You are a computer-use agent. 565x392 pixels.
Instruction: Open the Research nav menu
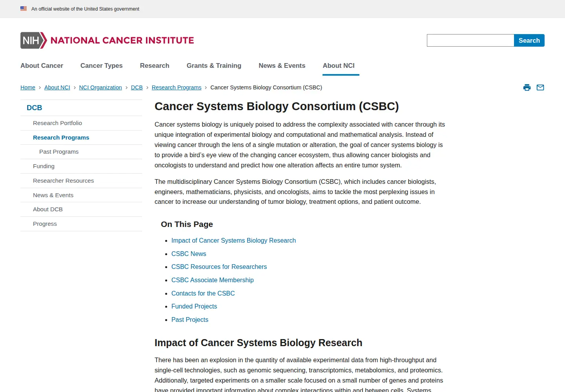click(x=155, y=65)
